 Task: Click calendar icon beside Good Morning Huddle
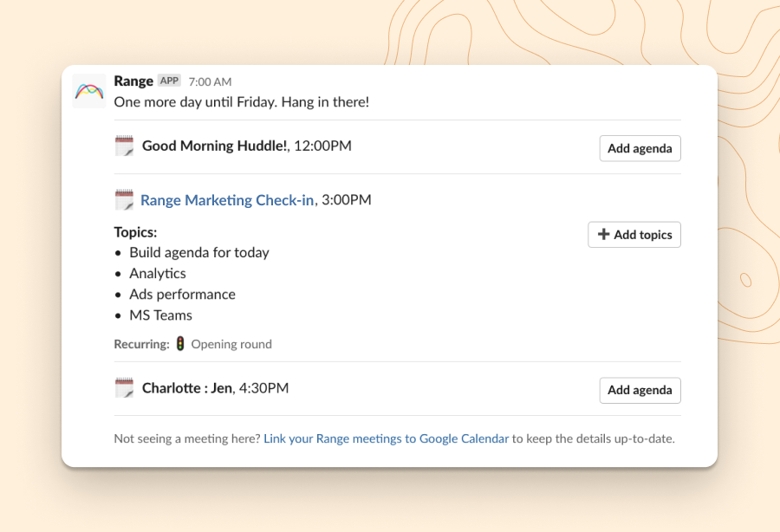pyautogui.click(x=124, y=146)
